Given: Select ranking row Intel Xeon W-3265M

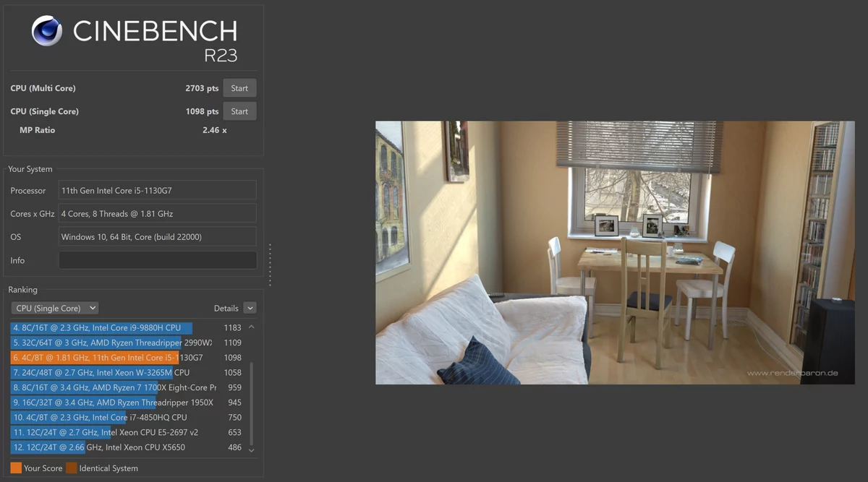Looking at the screenshot, I should tap(127, 372).
